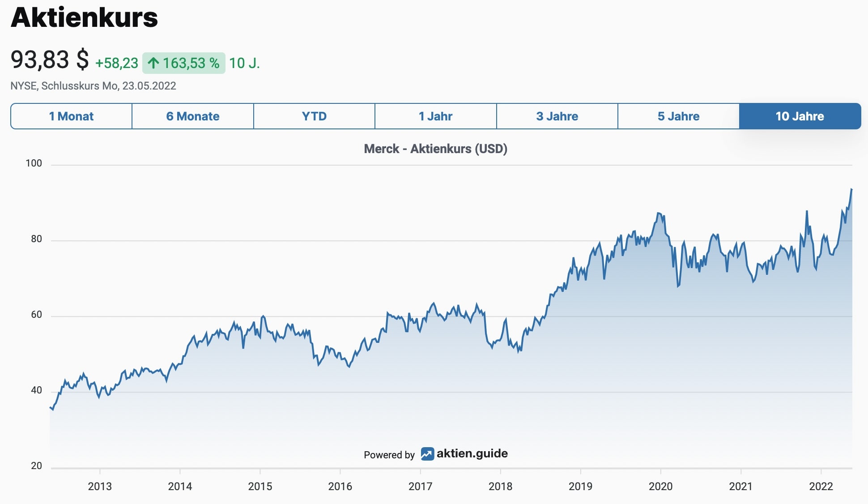The height and width of the screenshot is (504, 868).
Task: Click the active 10 Jahre tab
Action: tap(800, 116)
